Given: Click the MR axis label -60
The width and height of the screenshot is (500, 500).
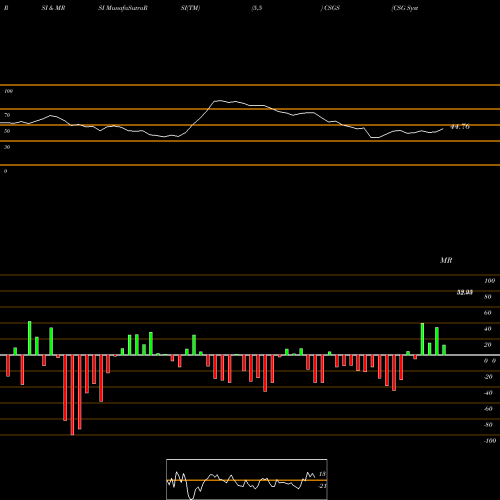Looking at the screenshot, I should pos(488,409).
